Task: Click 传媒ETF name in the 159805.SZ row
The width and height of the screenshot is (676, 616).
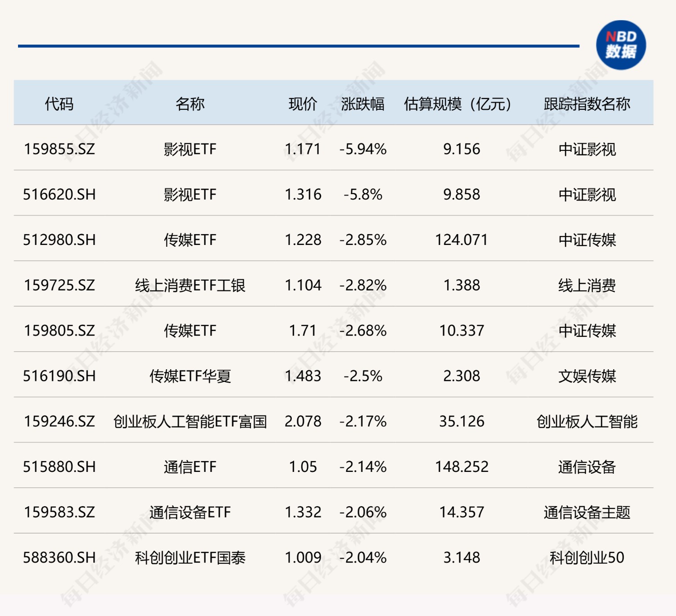Action: click(x=190, y=331)
